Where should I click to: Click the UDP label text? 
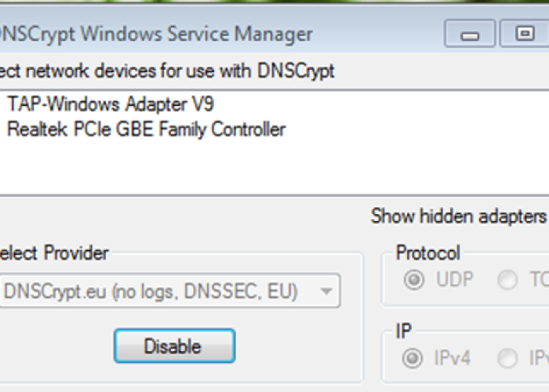(454, 280)
